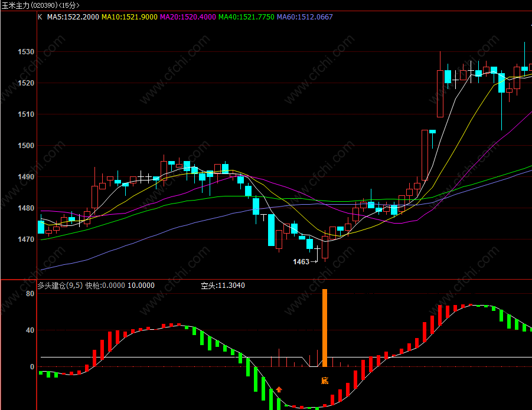The width and height of the screenshot is (532, 410).
Task: Click the 0 indicator axis label
Action: tap(32, 366)
